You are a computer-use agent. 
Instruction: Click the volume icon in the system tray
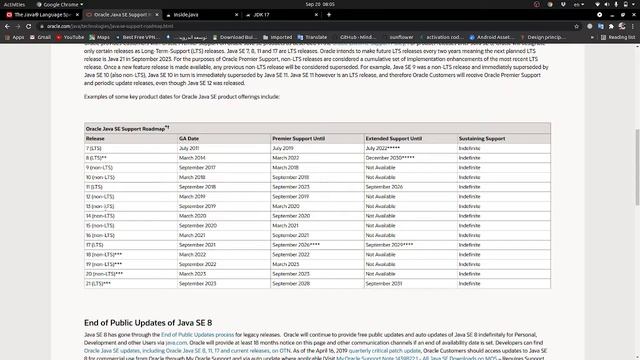click(x=607, y=4)
